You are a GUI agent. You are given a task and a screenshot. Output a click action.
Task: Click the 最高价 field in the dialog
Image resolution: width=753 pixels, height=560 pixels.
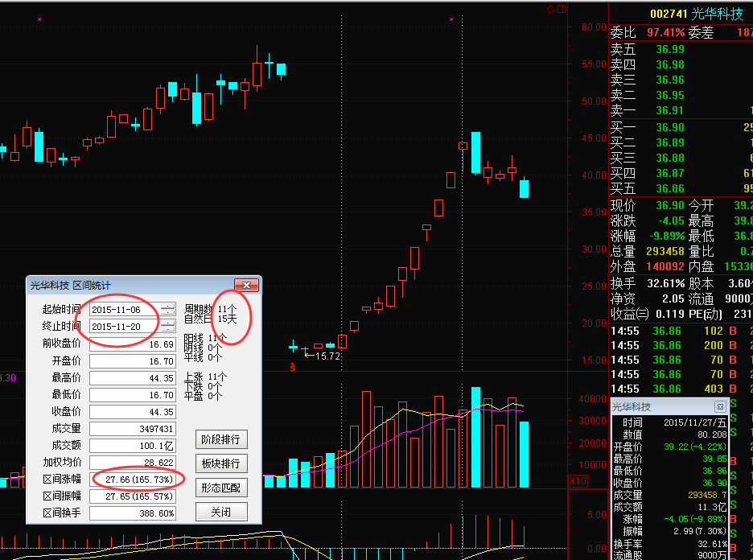133,378
